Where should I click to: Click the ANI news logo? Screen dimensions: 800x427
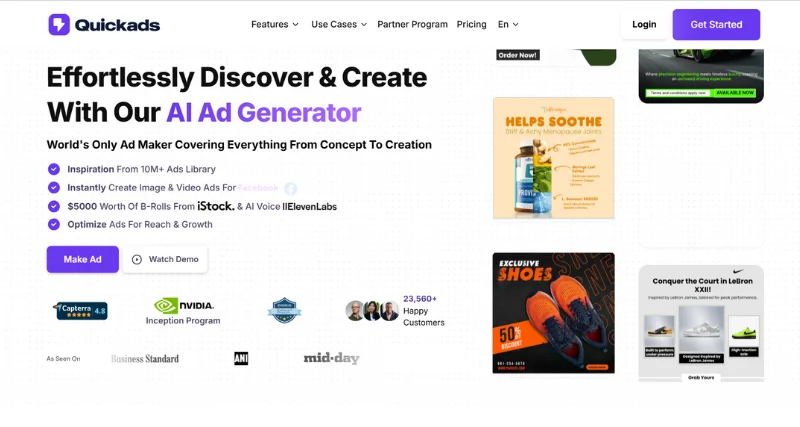tap(241, 359)
